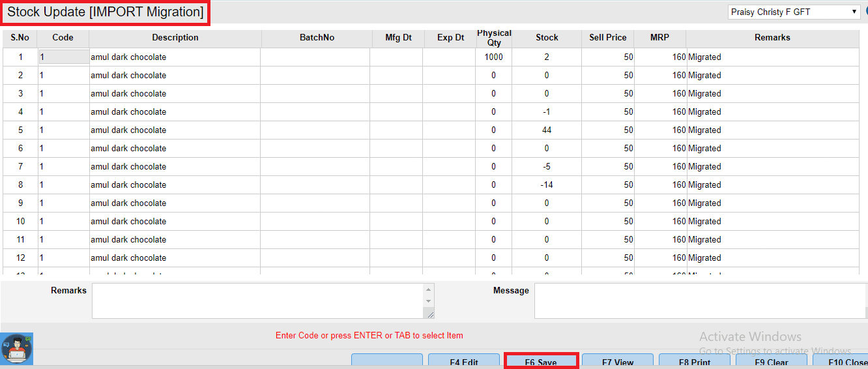
Task: Click the Mfg Dt column header
Action: pyautogui.click(x=398, y=38)
